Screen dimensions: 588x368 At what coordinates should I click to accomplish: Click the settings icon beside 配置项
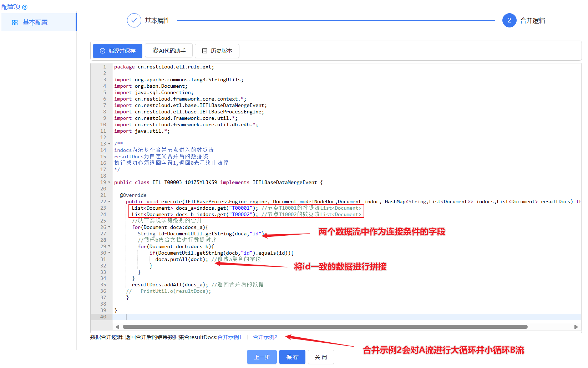[x=25, y=7]
